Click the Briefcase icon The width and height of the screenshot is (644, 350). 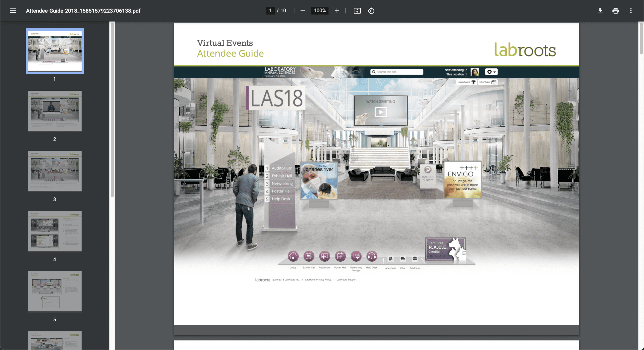(415, 259)
